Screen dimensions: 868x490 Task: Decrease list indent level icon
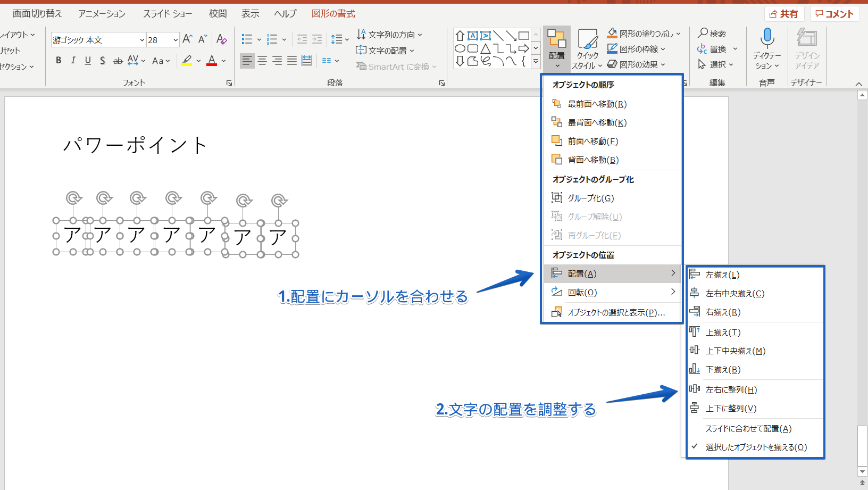click(x=302, y=39)
